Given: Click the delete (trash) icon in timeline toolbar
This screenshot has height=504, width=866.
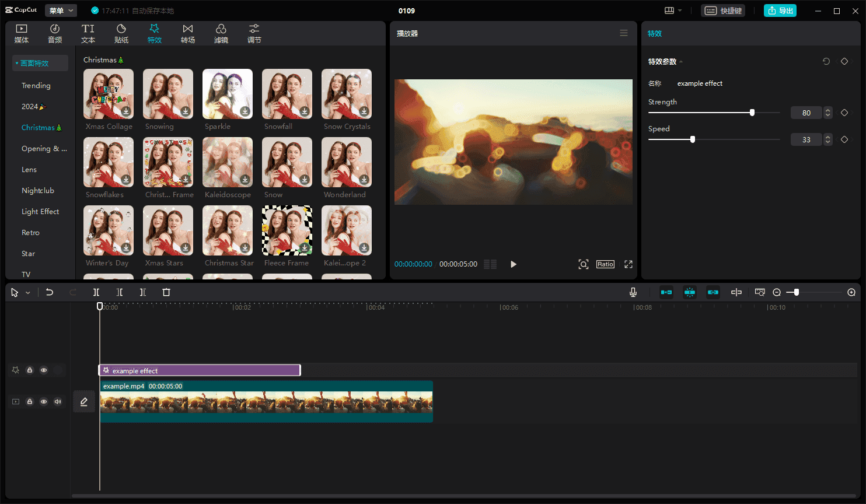Looking at the screenshot, I should (166, 292).
